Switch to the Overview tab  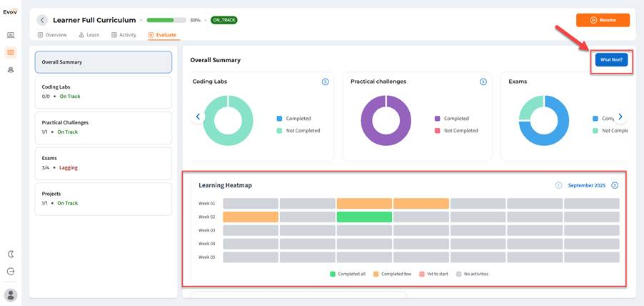pyautogui.click(x=52, y=35)
